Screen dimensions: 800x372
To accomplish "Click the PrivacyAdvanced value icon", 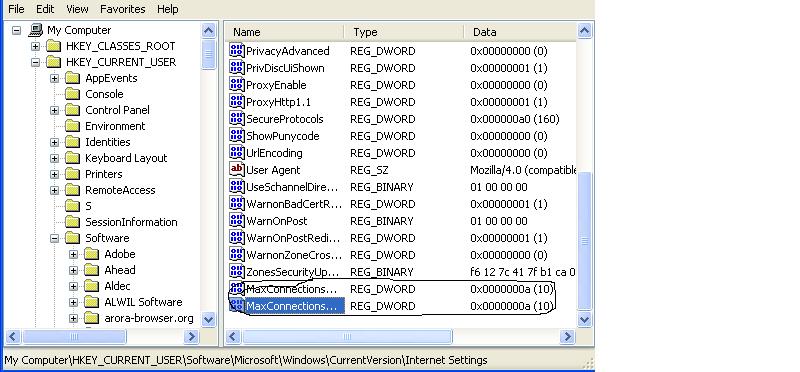I will click(x=237, y=51).
